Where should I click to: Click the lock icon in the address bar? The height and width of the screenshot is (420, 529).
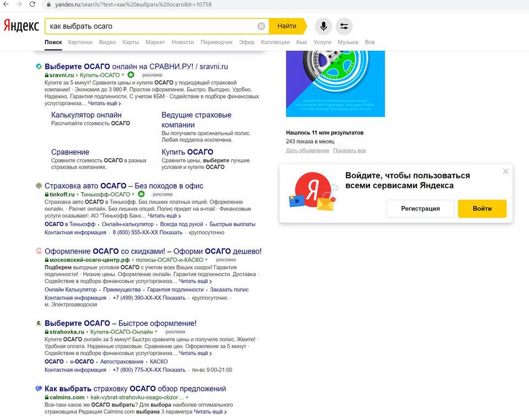click(x=48, y=5)
